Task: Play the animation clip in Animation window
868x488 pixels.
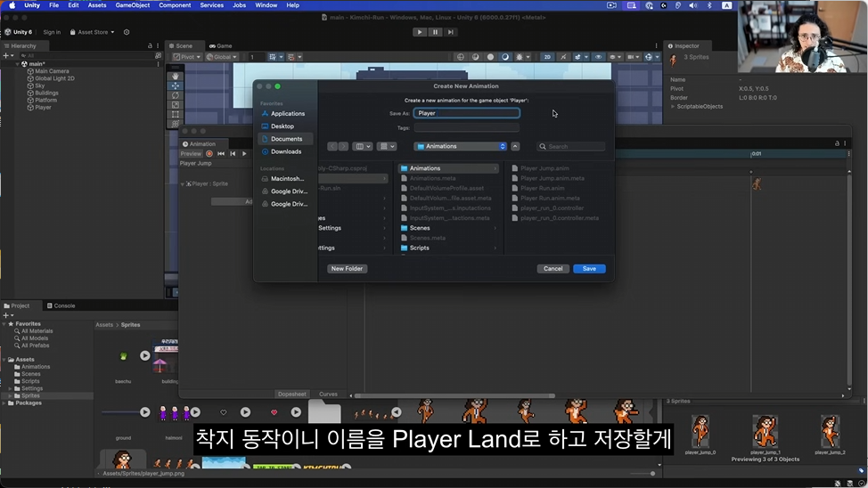Action: coord(244,154)
